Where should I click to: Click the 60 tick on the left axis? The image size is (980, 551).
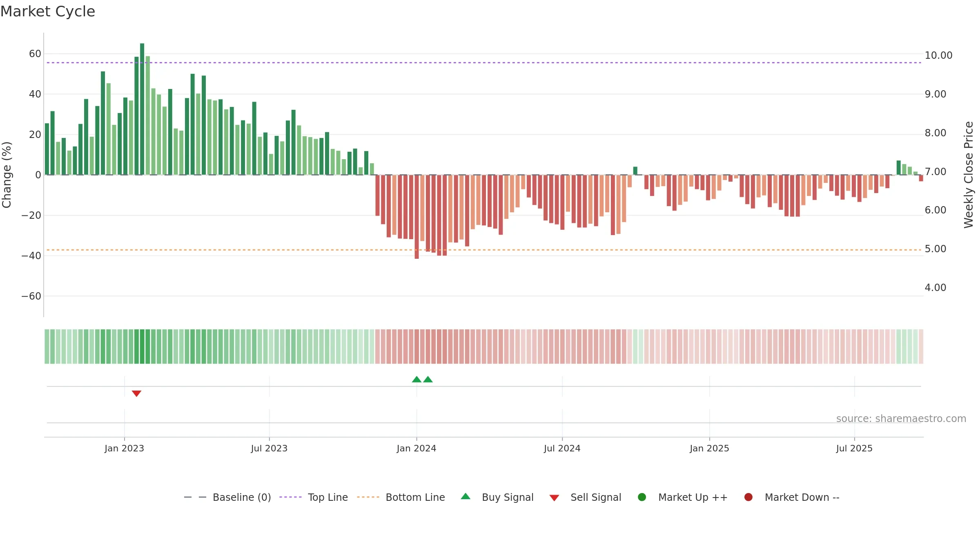(x=35, y=54)
